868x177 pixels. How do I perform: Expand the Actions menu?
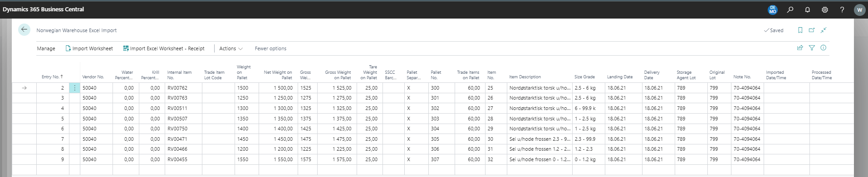(231, 48)
